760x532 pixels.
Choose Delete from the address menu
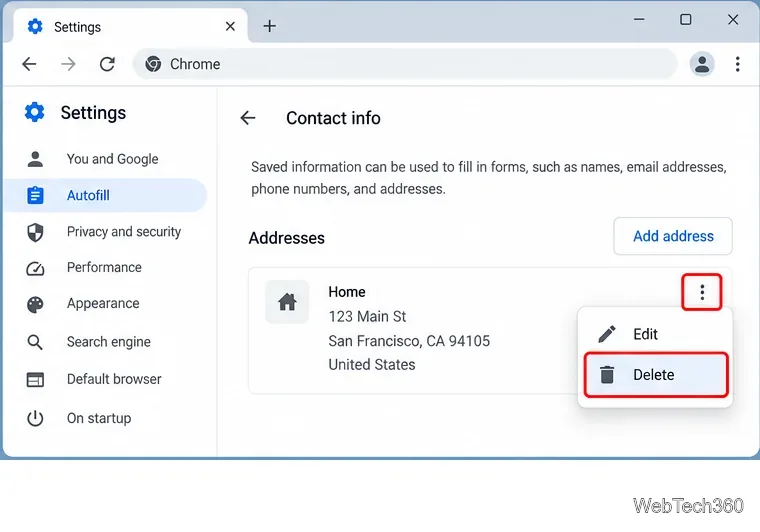(x=655, y=375)
